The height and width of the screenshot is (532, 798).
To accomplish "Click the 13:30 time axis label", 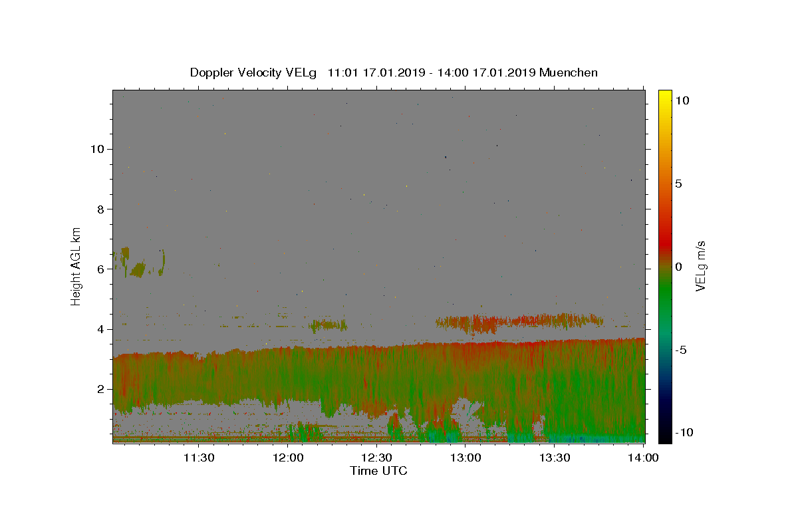I will (x=555, y=458).
